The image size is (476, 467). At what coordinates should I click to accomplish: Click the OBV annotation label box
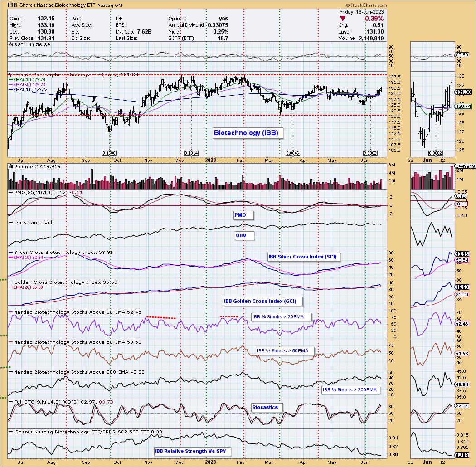pos(244,235)
